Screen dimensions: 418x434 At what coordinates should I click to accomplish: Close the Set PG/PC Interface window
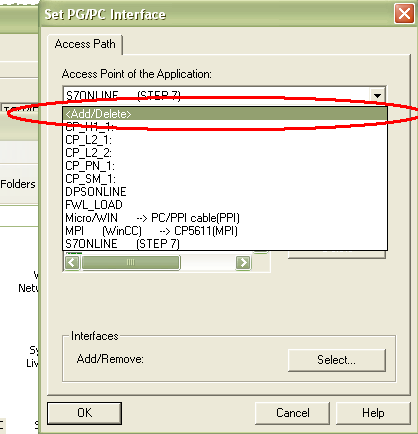point(404,14)
